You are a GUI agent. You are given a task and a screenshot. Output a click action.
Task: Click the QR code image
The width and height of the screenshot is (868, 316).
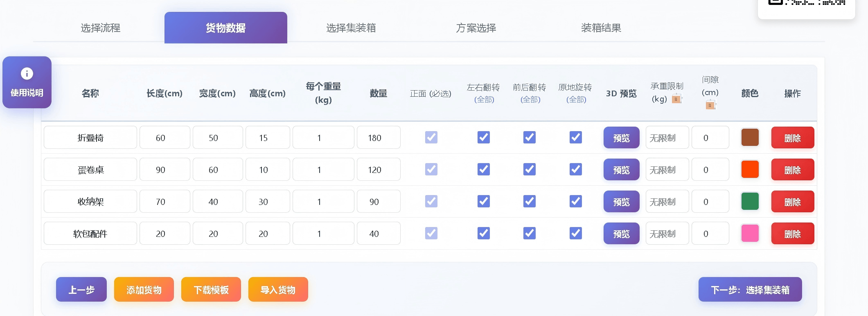[x=806, y=4]
